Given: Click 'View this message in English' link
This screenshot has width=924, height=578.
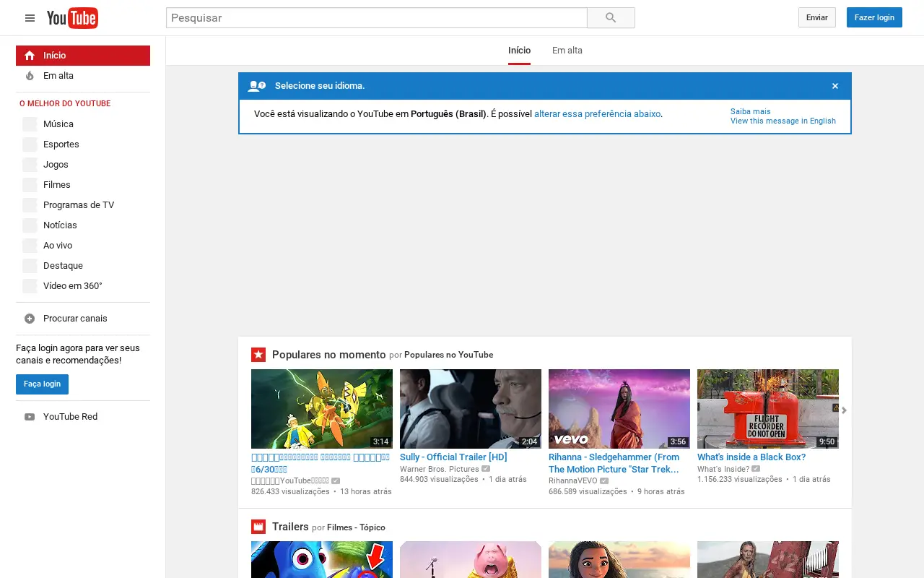Looking at the screenshot, I should coord(783,121).
